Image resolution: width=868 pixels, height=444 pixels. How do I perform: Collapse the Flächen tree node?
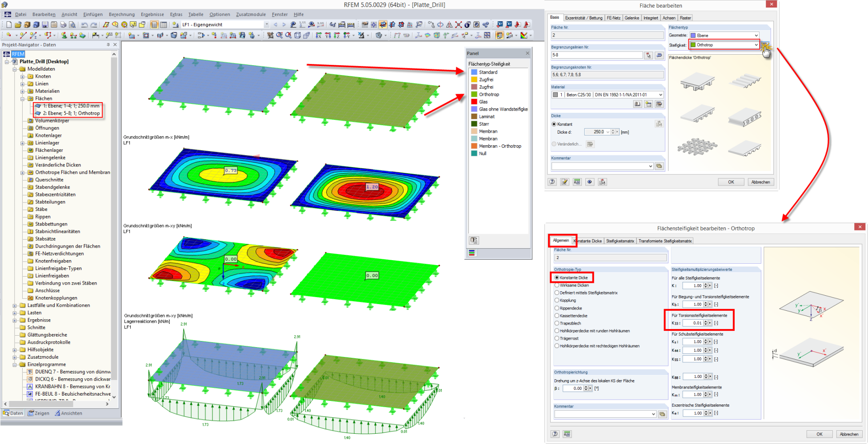click(x=22, y=99)
